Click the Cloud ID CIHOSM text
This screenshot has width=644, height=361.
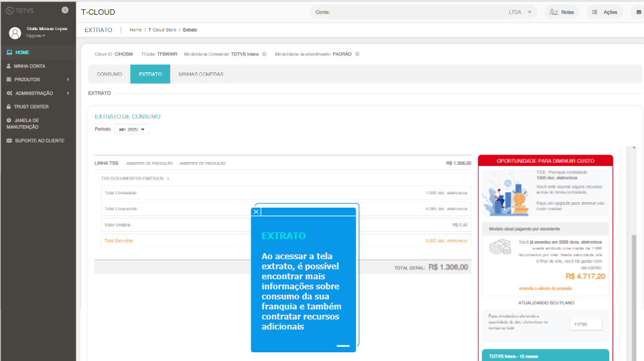114,54
